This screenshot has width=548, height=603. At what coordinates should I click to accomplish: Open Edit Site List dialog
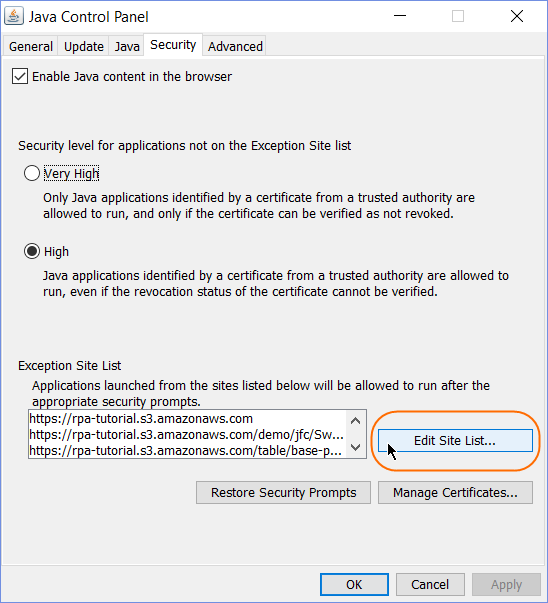pos(455,440)
